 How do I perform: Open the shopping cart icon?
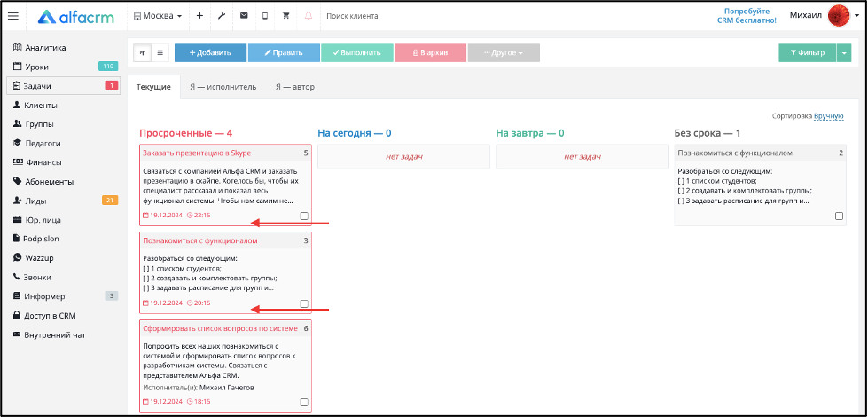(x=286, y=16)
